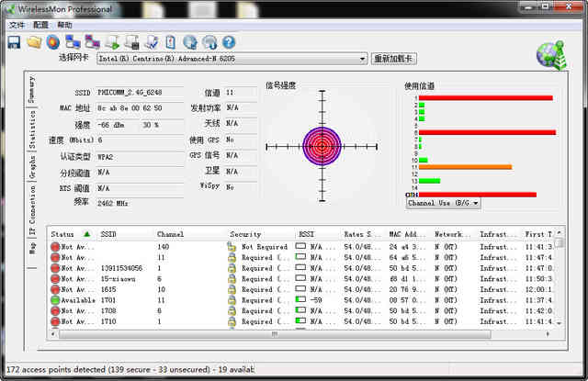The height and width of the screenshot is (381, 588).
Task: Click the orange channel 11 usage bar
Action: pyautogui.click(x=465, y=167)
